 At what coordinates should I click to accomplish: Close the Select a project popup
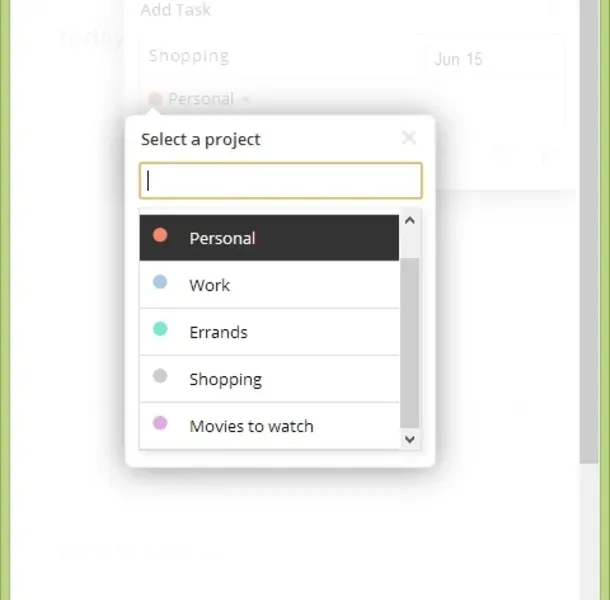(408, 138)
